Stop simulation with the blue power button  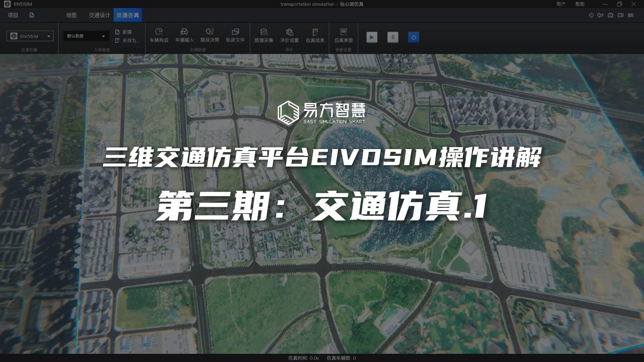tap(414, 37)
